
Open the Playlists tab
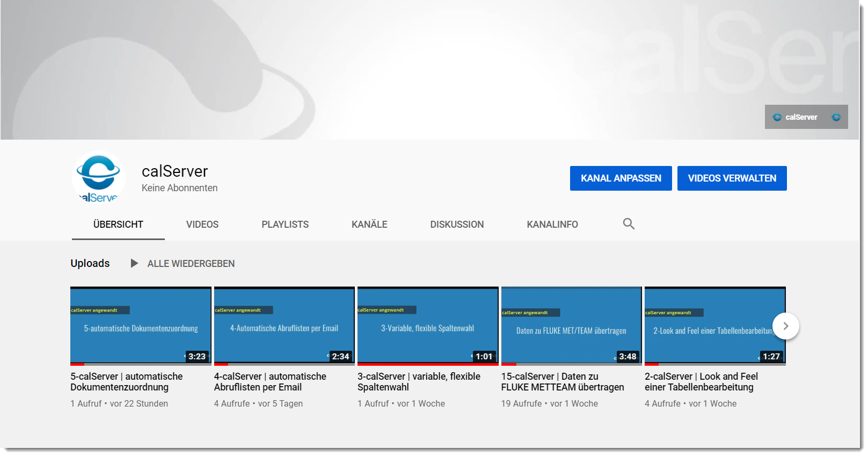(285, 225)
